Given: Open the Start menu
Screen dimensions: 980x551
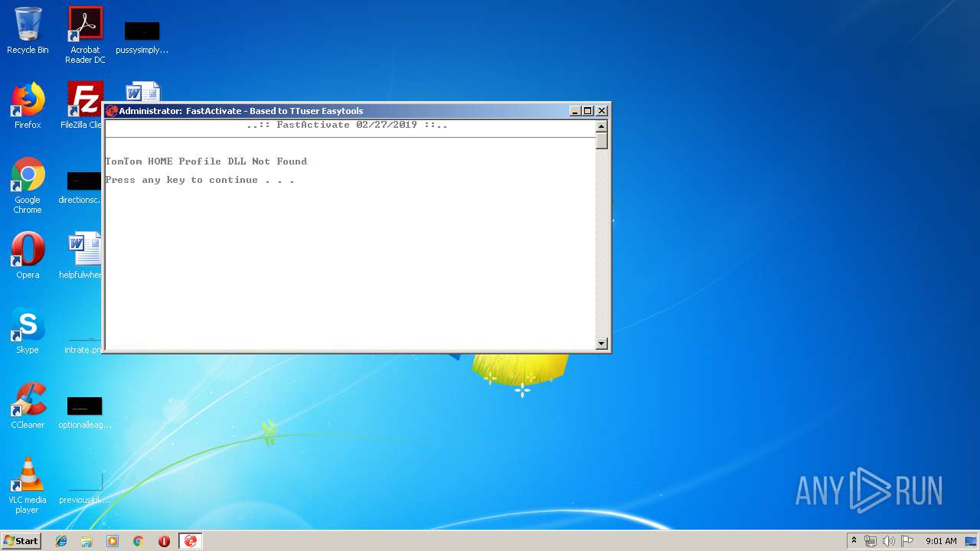Looking at the screenshot, I should (x=21, y=541).
